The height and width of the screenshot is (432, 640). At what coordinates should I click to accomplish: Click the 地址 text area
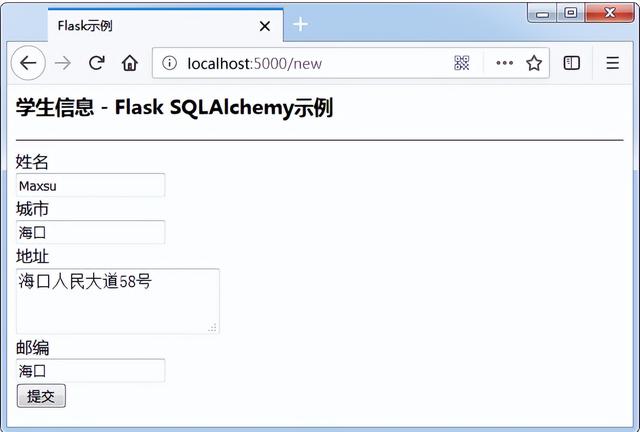click(118, 301)
